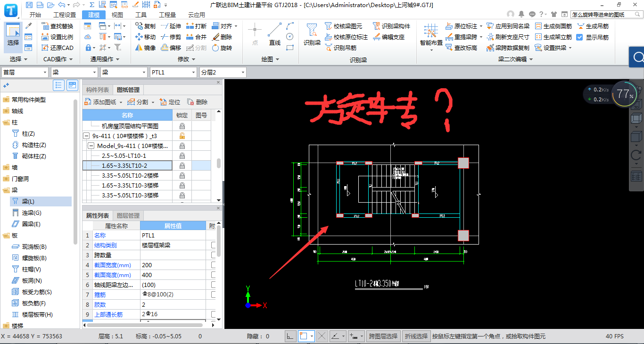The image size is (644, 344).
Task: Toggle the 显示吊筋 checkbox
Action: (x=580, y=37)
